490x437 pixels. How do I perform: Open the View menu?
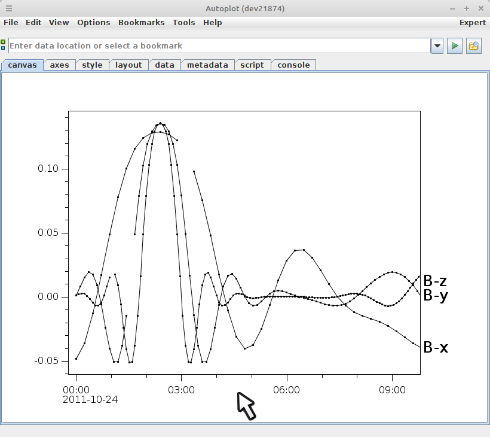59,23
